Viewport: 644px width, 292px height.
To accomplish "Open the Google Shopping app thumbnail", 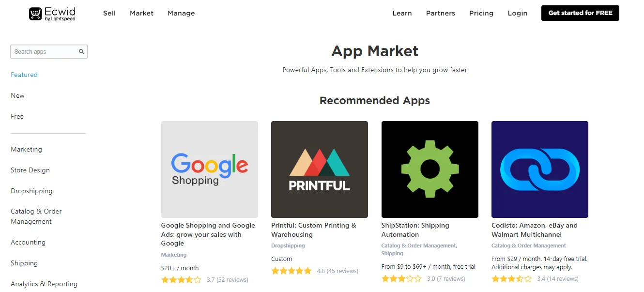I will [x=209, y=169].
